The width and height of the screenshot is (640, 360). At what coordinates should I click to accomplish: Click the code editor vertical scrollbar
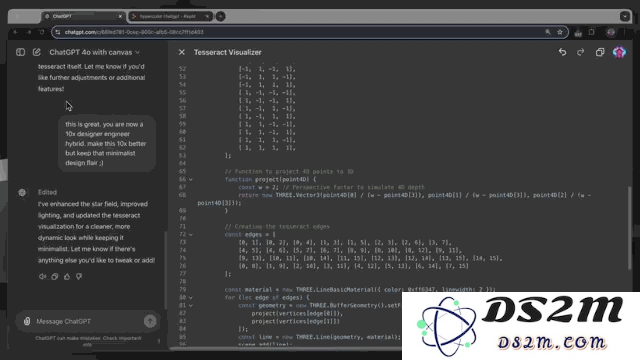click(630, 227)
